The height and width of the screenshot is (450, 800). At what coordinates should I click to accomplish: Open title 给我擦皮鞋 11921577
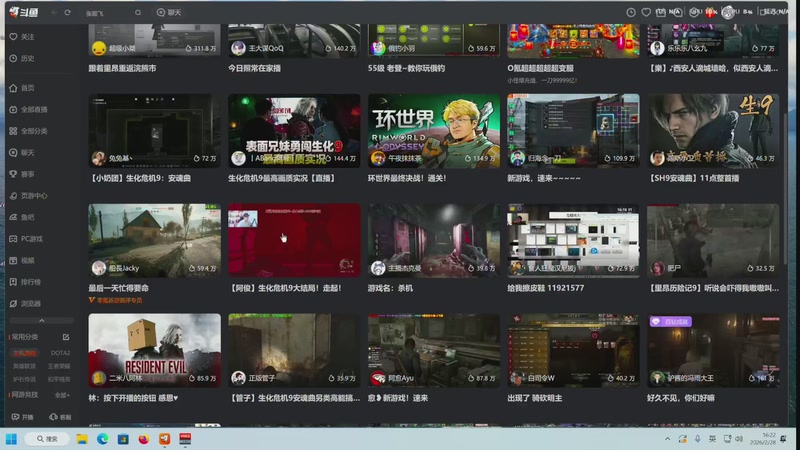tap(545, 288)
